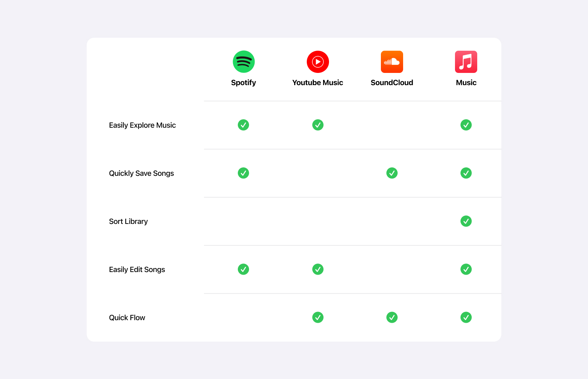Click Music's Sort Library checkmark
The width and height of the screenshot is (588, 379).
[x=466, y=221]
